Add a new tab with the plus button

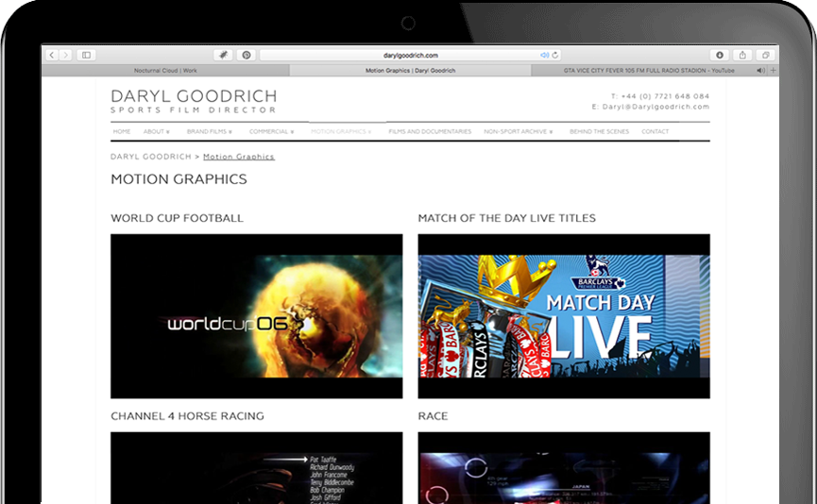click(774, 70)
